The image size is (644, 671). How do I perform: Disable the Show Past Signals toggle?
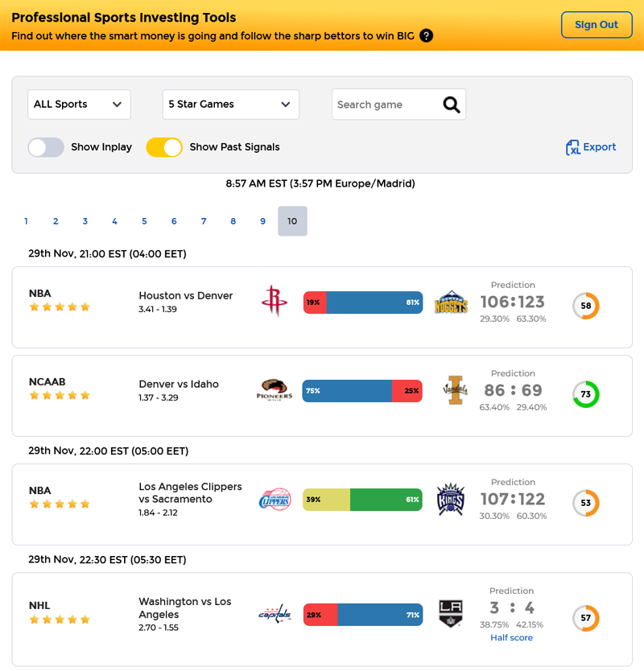164,147
